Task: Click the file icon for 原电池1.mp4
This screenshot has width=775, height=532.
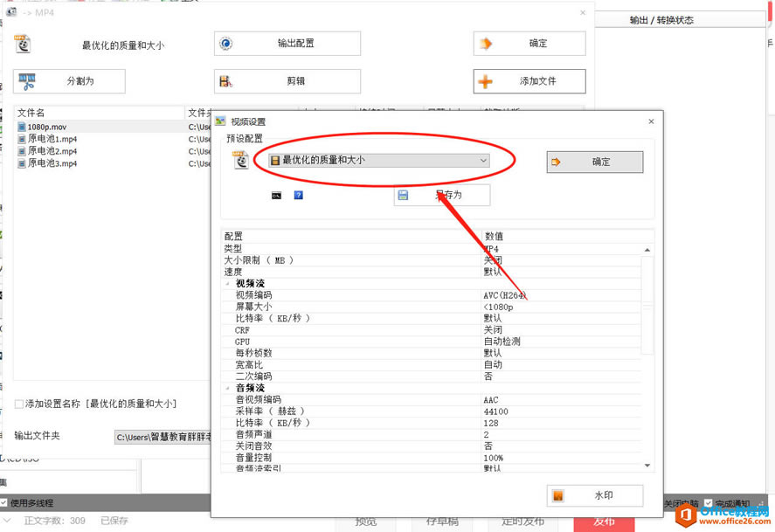Action: click(x=22, y=139)
